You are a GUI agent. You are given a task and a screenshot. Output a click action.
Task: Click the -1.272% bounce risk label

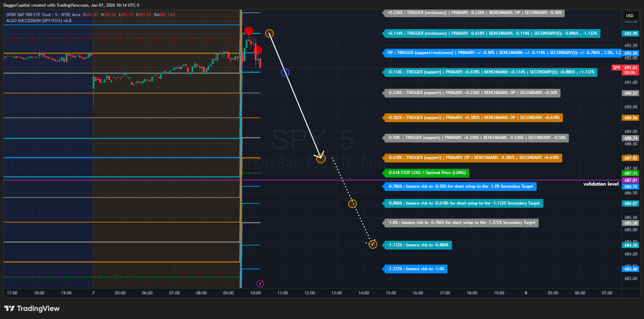415,269
